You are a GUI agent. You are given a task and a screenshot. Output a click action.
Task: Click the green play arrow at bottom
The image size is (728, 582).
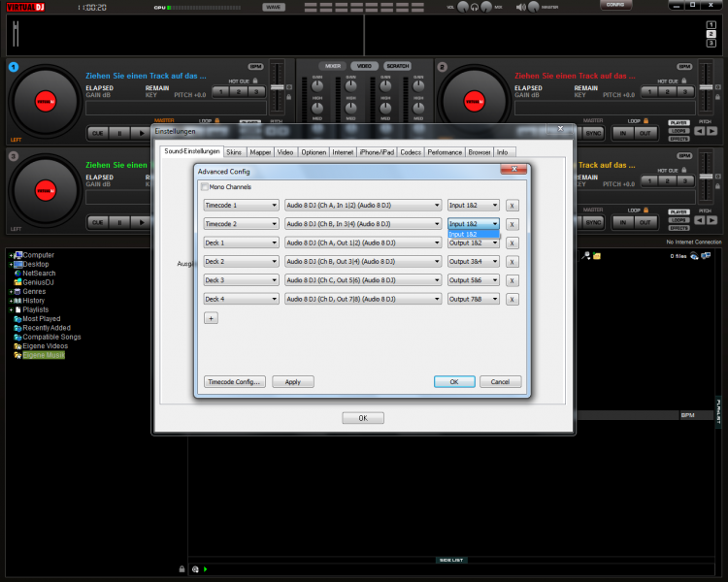205,569
